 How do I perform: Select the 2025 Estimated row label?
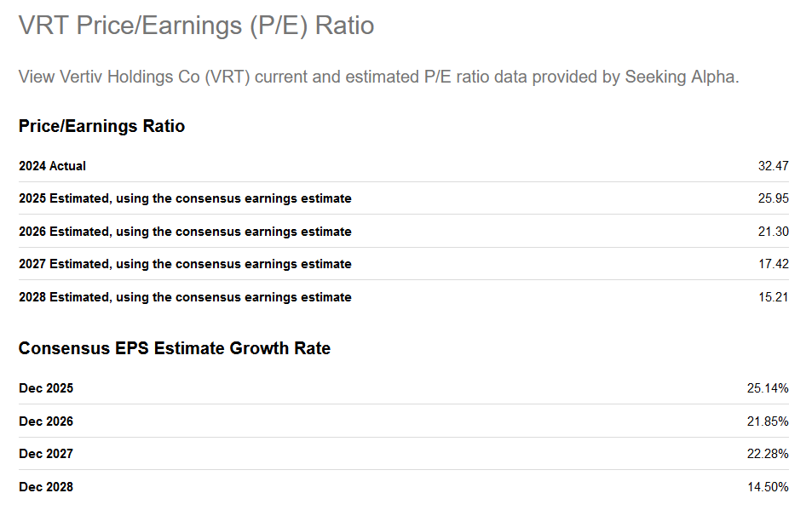[185, 198]
